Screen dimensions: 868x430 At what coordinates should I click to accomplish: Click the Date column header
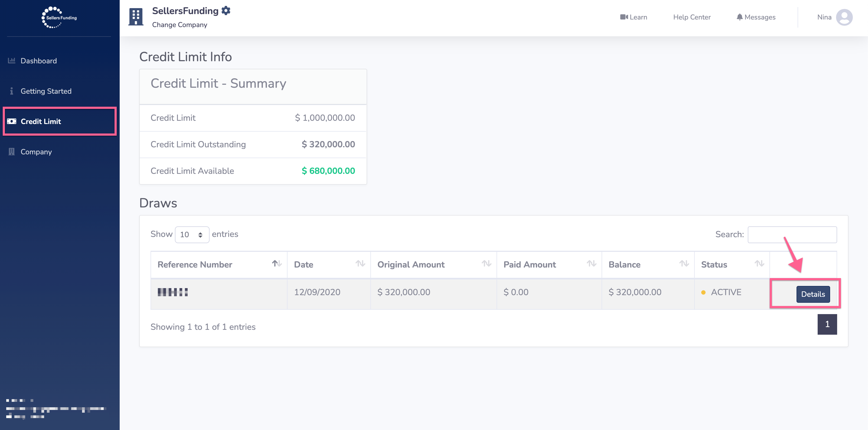pos(329,265)
